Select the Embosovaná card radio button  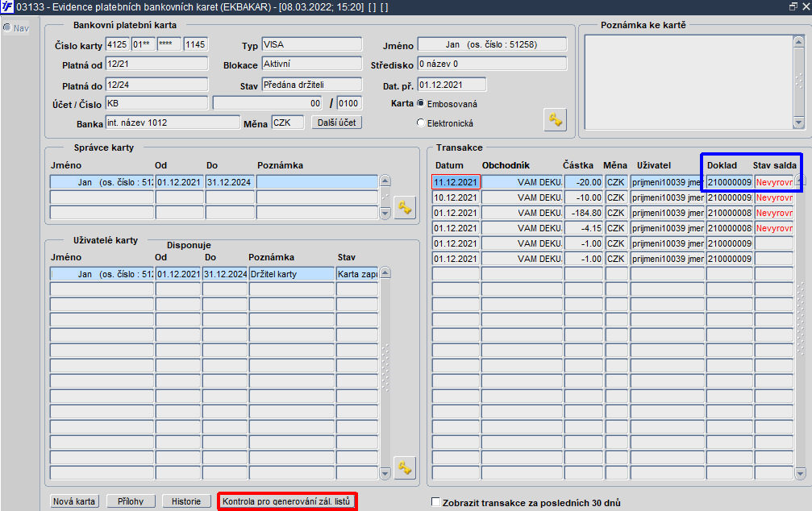tap(421, 103)
